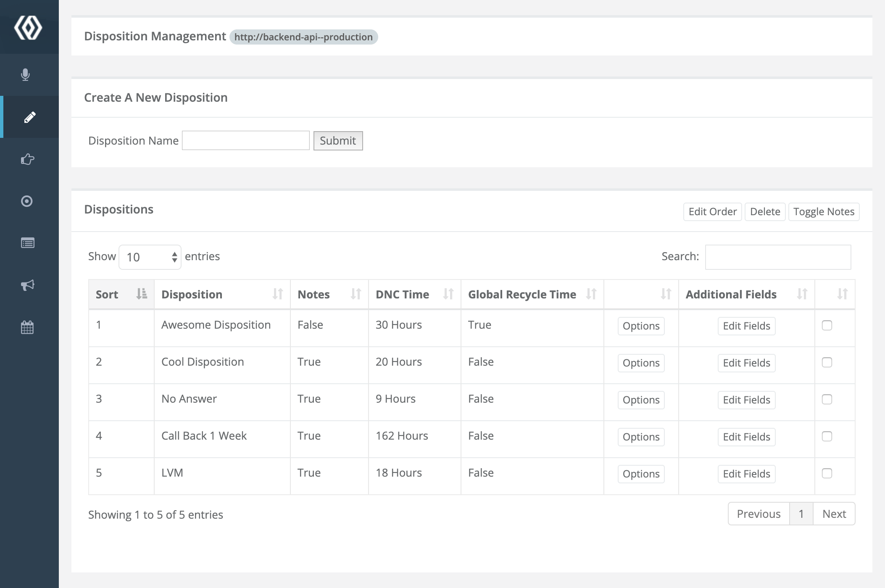Open the list view sidebar section

pos(28,243)
